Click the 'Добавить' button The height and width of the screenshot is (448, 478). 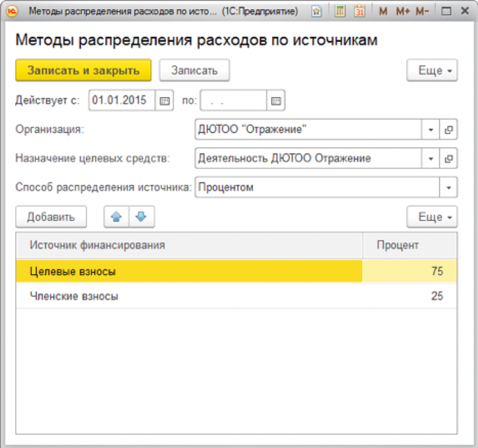[x=51, y=217]
